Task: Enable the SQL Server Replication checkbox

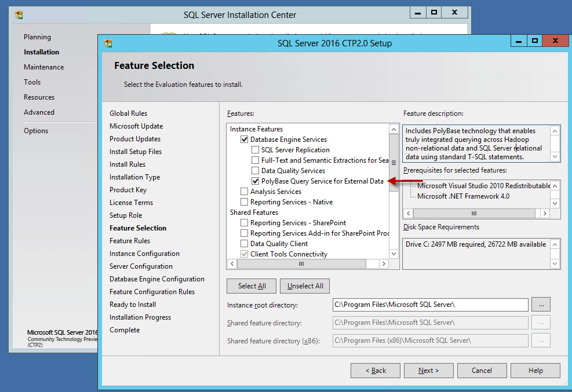Action: click(x=256, y=150)
